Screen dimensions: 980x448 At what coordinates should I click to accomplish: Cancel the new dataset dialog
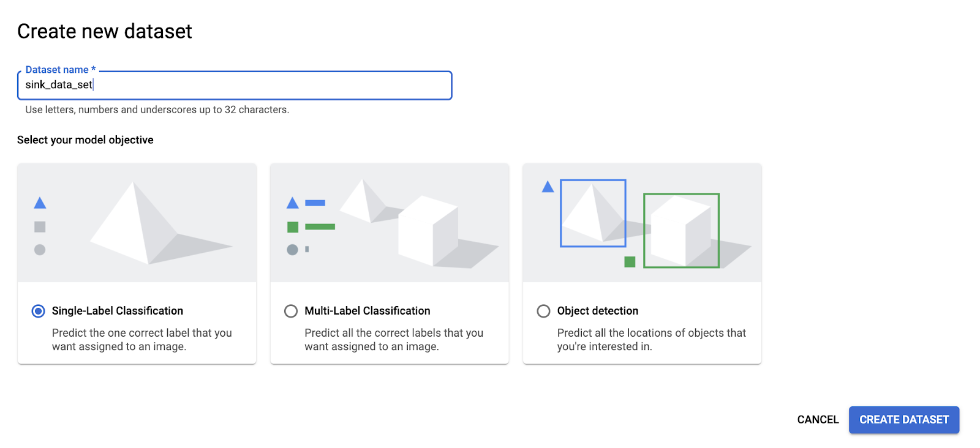tap(818, 420)
